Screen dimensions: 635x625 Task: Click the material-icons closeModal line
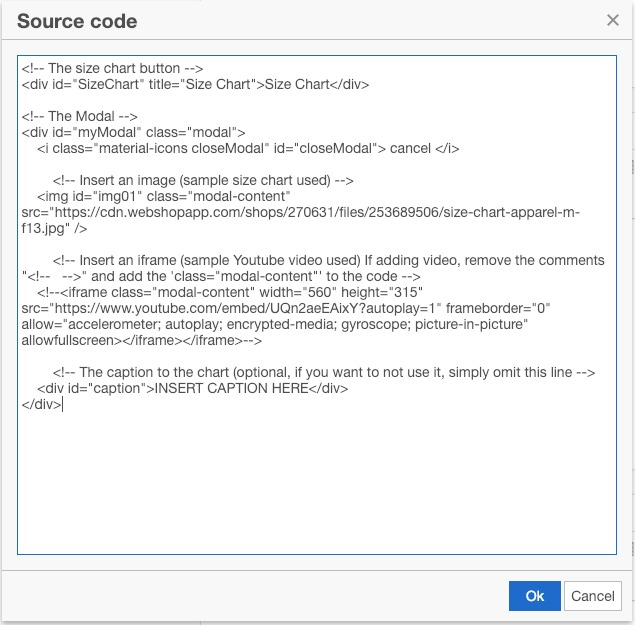click(x=248, y=148)
